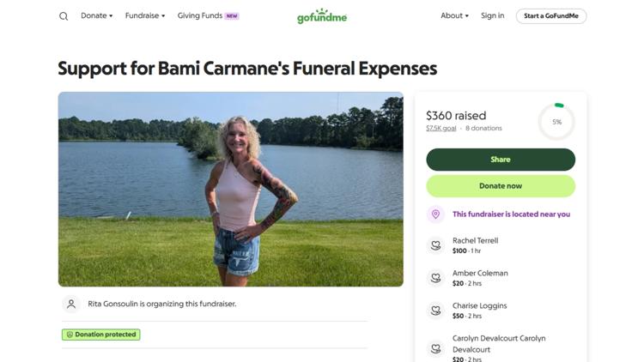Click the Donation protected badge

point(101,335)
